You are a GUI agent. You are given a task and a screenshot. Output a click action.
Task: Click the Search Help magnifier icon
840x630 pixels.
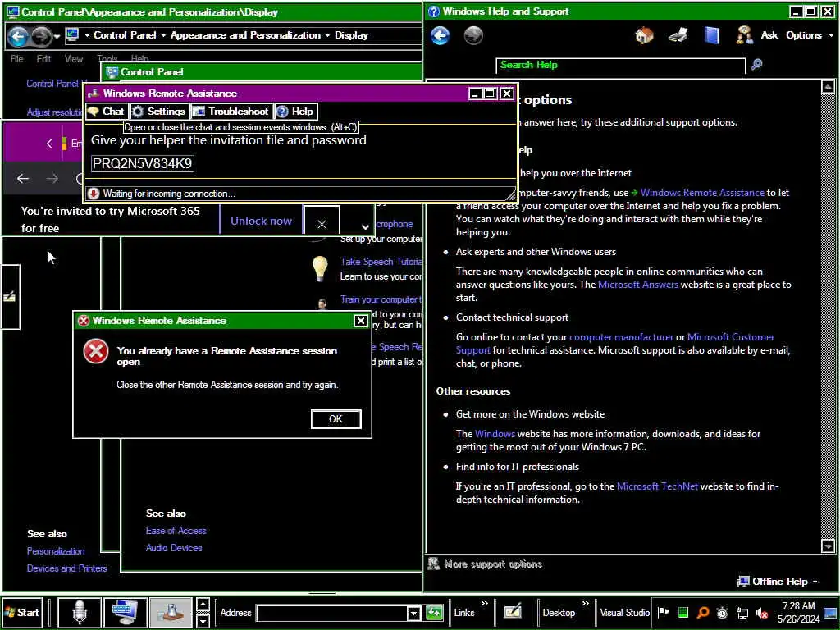click(x=756, y=65)
